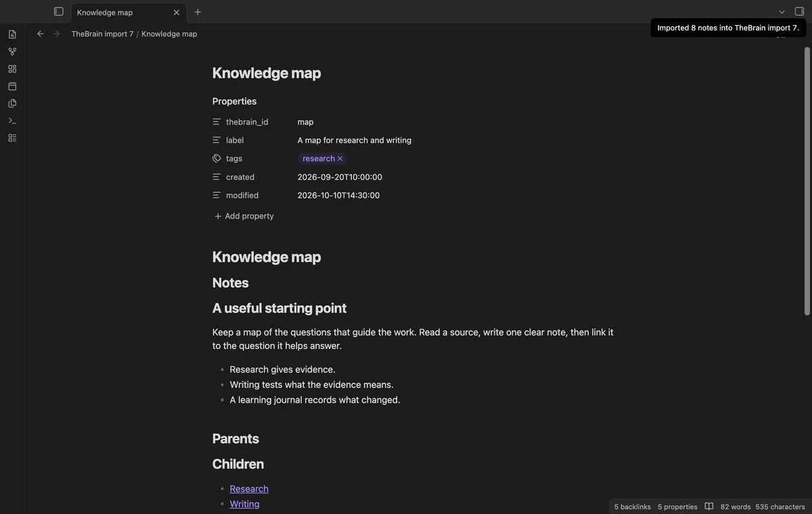Open a new tab with plus button
Image resolution: width=812 pixels, height=514 pixels.
[x=198, y=12]
